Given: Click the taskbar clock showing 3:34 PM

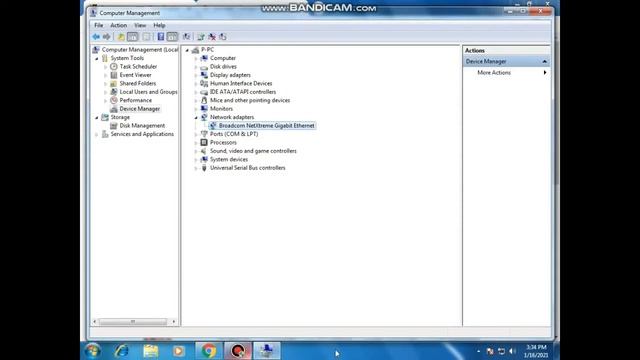Looking at the screenshot, I should (x=536, y=351).
